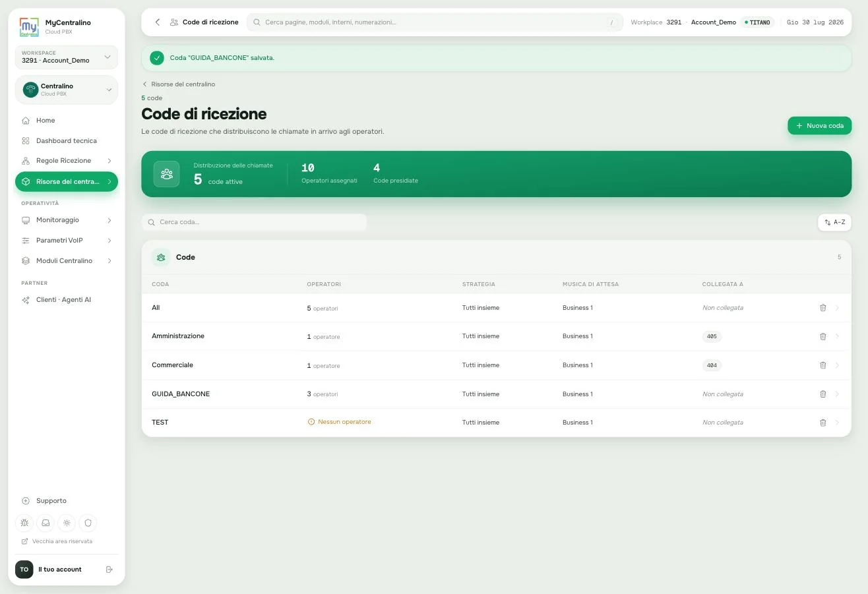Click the bug report icon in sidebar
868x594 pixels.
[24, 523]
